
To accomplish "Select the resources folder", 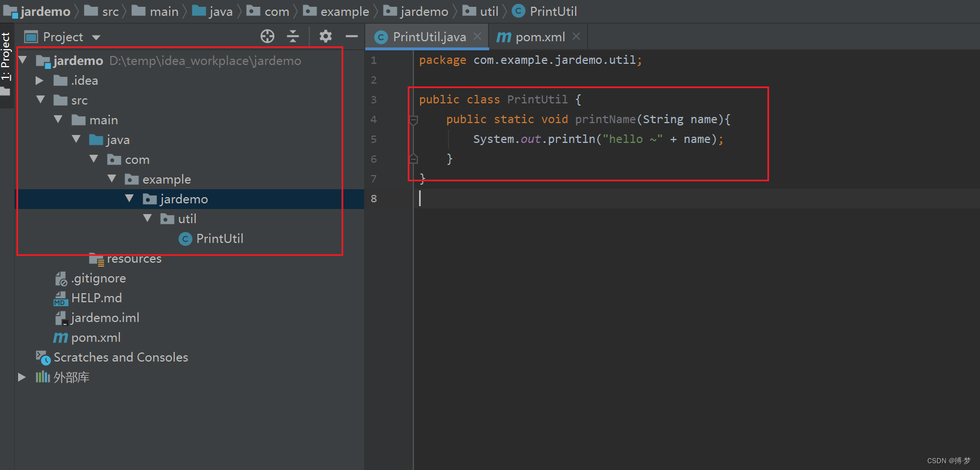I will pyautogui.click(x=134, y=259).
